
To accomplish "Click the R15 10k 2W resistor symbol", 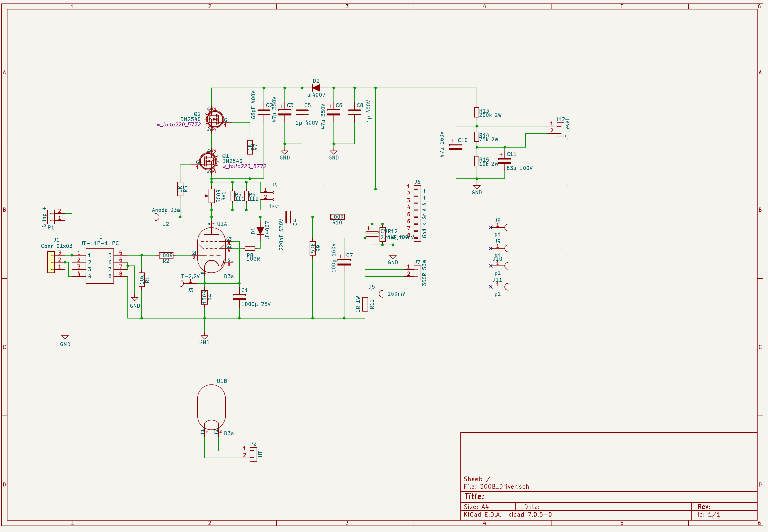I will pyautogui.click(x=477, y=161).
